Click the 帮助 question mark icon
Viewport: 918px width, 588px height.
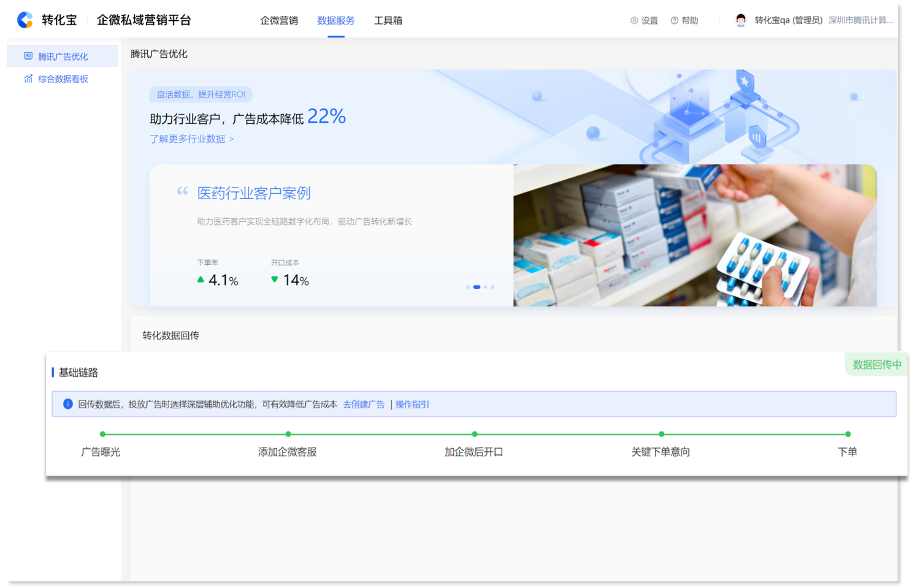pos(675,20)
